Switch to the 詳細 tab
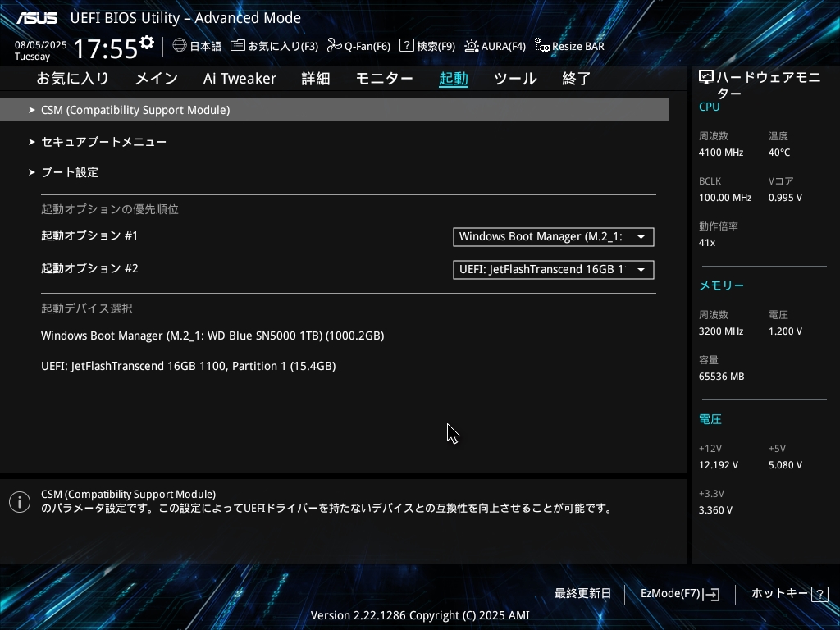 pyautogui.click(x=316, y=79)
